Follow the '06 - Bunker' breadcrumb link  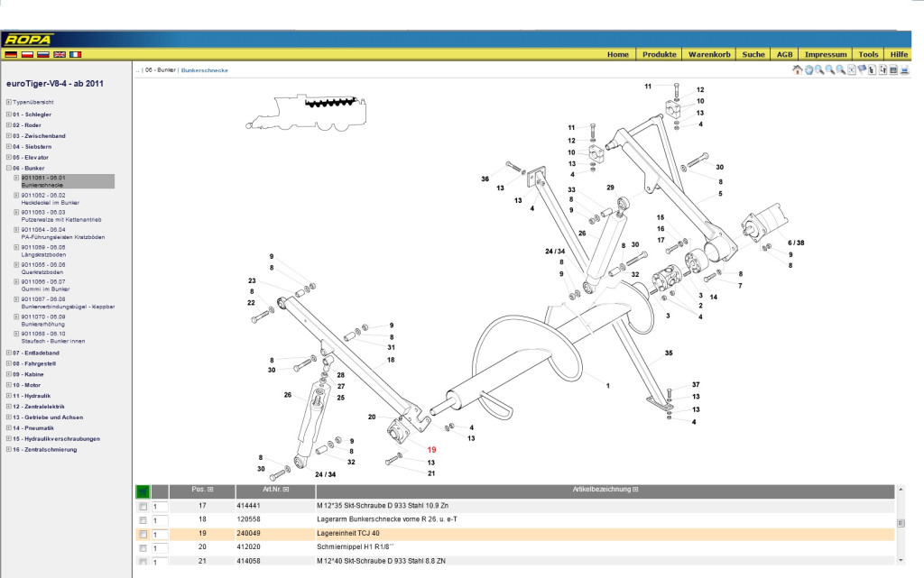tap(161, 70)
